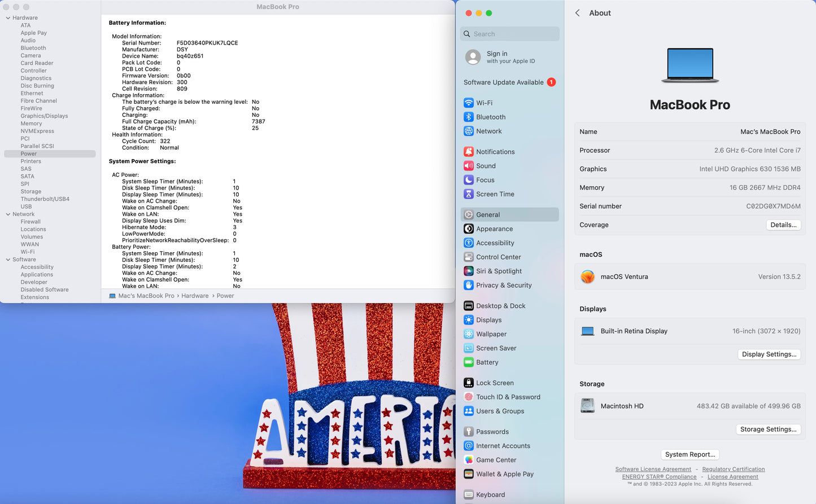
Task: Select the Sound speaker icon
Action: coord(468,166)
